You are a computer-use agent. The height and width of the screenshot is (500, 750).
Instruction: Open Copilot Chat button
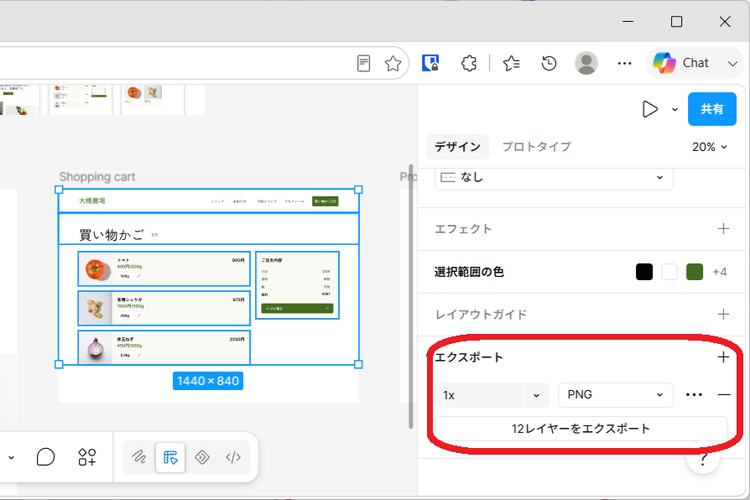pyautogui.click(x=681, y=63)
